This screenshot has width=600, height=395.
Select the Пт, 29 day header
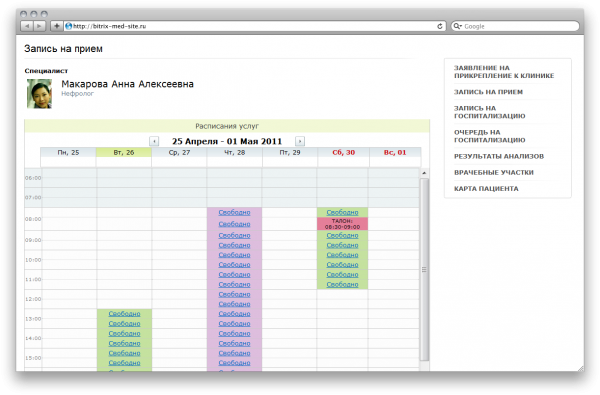(x=290, y=152)
